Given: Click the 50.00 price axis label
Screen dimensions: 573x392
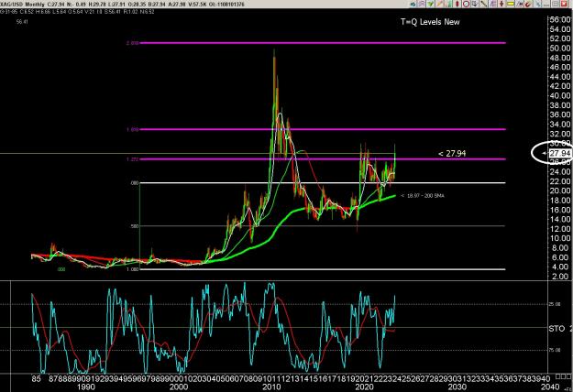Looking at the screenshot, I should point(559,49).
